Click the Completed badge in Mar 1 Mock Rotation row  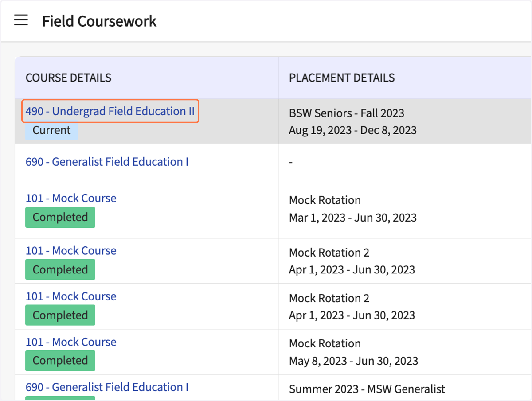(60, 218)
